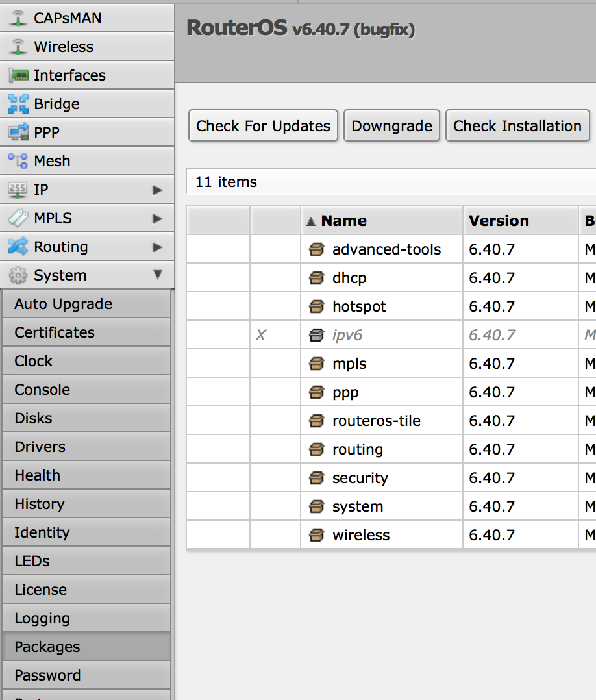Open Console menu item
Viewport: 596px width, 700px height.
pyautogui.click(x=86, y=390)
